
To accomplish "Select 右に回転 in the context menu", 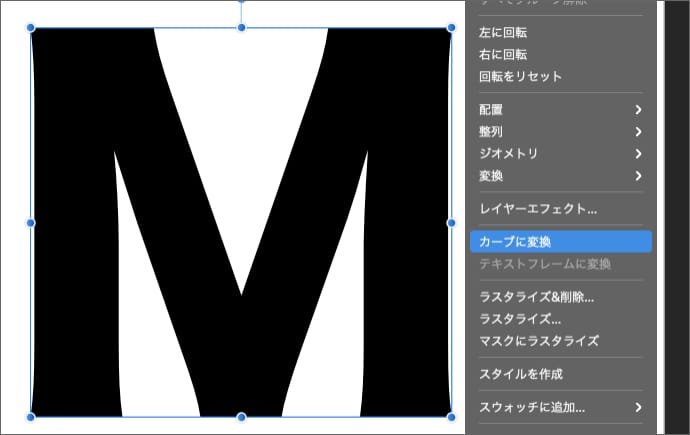I will (x=503, y=55).
